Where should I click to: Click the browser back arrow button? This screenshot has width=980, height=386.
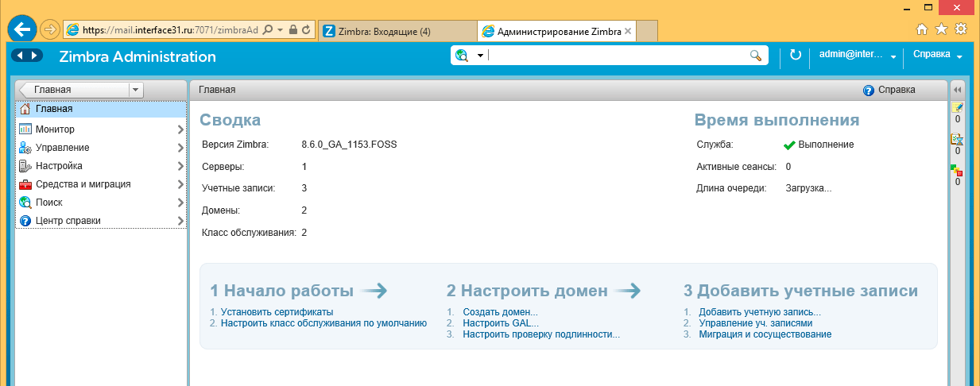22,29
